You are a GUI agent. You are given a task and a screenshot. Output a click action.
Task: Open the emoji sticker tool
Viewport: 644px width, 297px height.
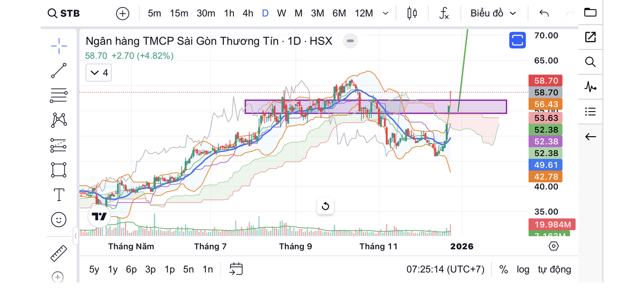[x=59, y=219]
